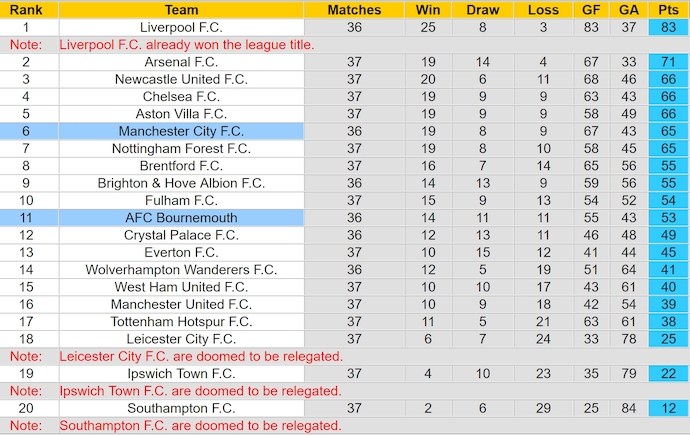Open the Arsenal F.C. team link
The image size is (690, 435).
point(181,62)
